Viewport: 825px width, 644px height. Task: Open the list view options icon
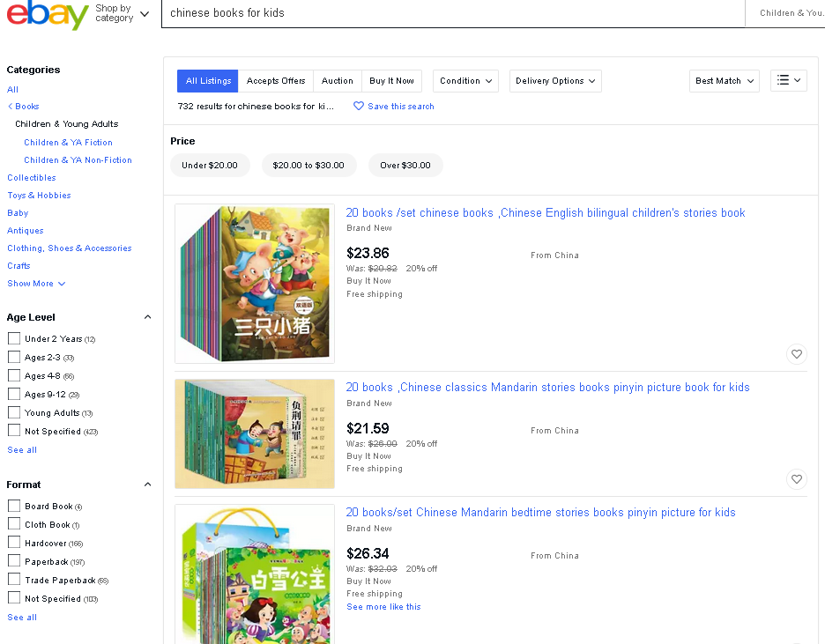point(789,81)
